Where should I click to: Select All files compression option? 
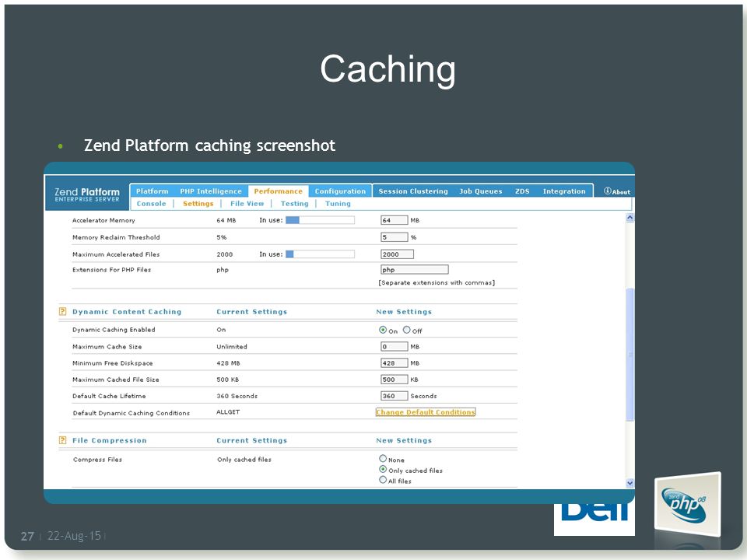click(x=383, y=480)
